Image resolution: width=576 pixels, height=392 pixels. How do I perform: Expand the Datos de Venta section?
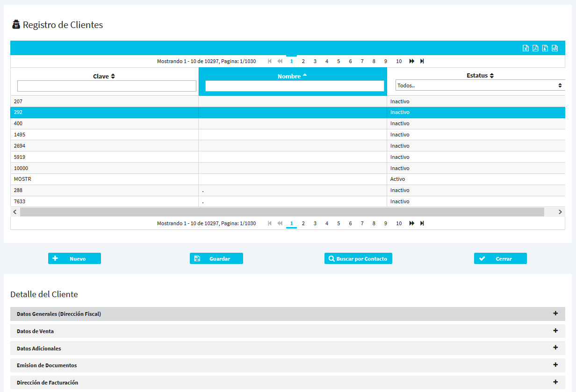(288, 331)
